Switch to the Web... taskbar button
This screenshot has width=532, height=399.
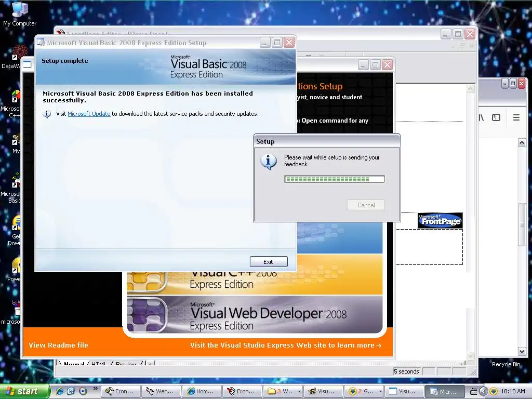(x=161, y=391)
